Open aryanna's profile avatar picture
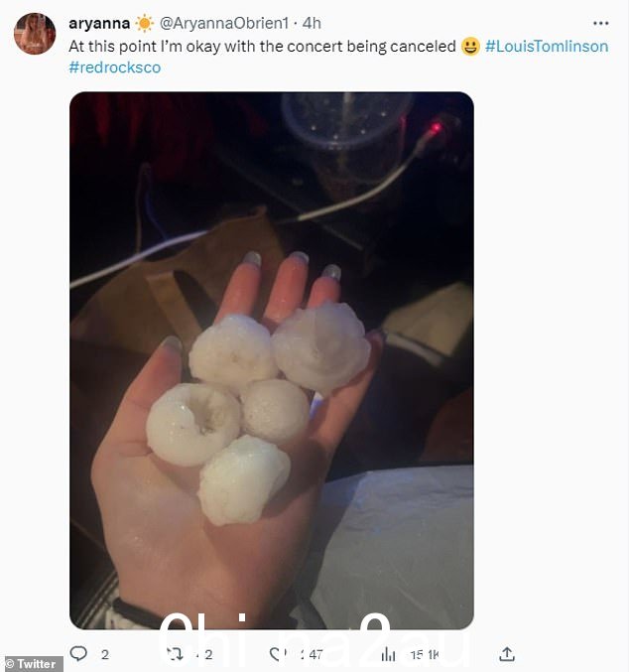 coord(35,34)
